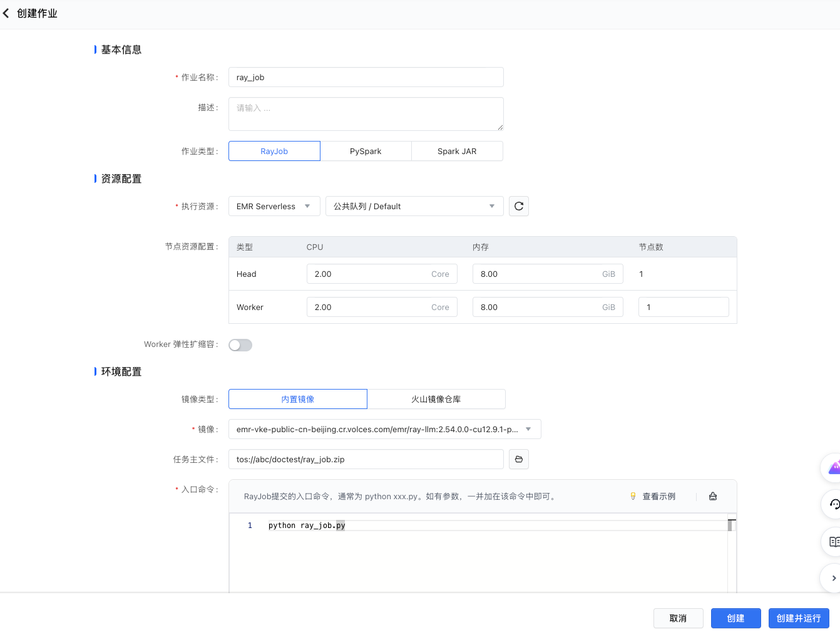Image resolution: width=840 pixels, height=637 pixels.
Task: Toggle Worker 弹性扩缩容 switch
Action: (x=240, y=345)
